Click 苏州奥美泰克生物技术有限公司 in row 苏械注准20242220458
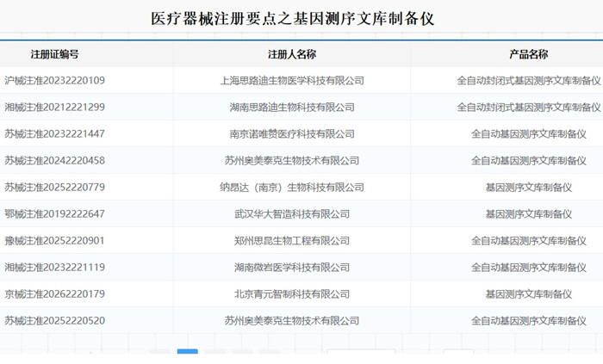Viewport: 603px width, 364px height. click(292, 161)
